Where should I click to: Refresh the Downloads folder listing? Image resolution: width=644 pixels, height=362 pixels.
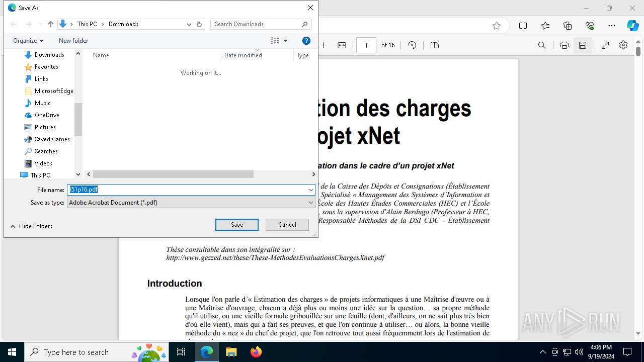point(199,24)
